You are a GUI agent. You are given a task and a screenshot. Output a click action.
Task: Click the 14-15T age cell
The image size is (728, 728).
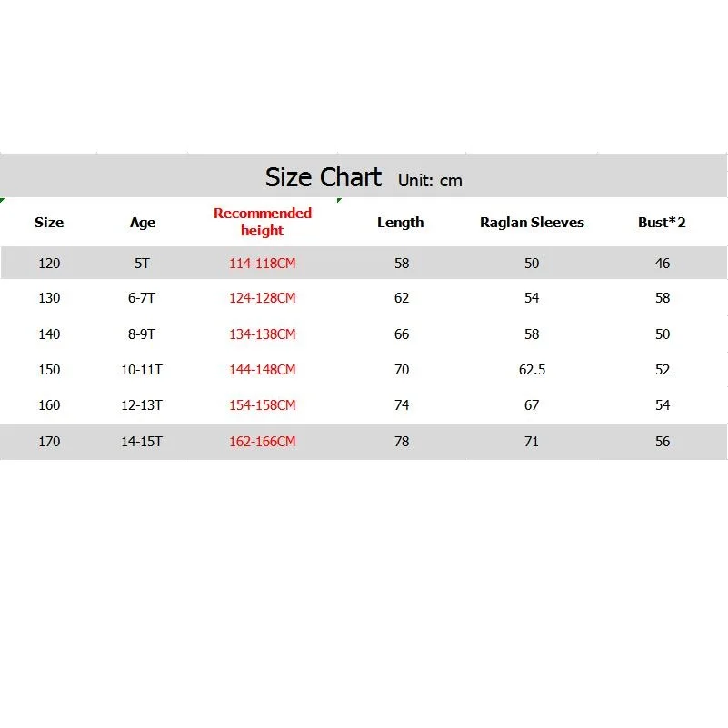click(143, 442)
